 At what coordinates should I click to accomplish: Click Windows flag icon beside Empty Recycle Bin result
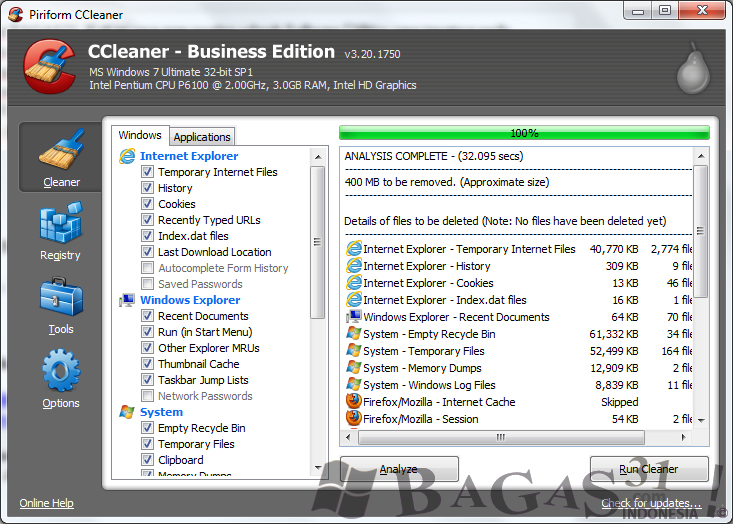pos(354,334)
